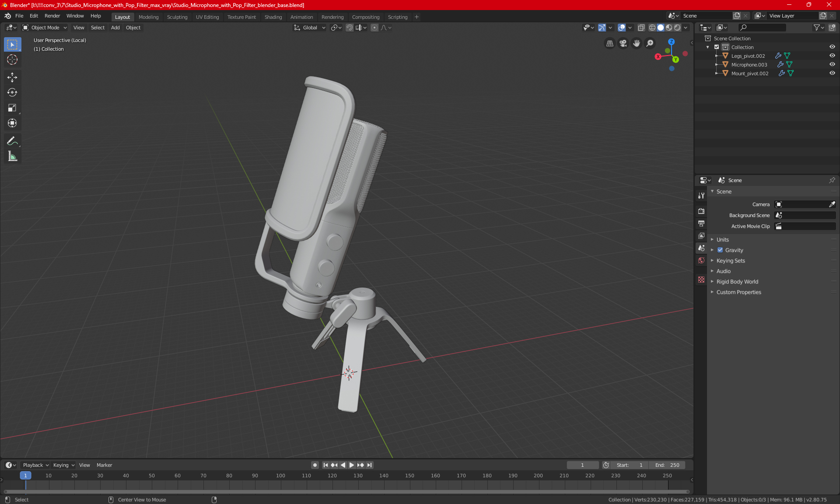The height and width of the screenshot is (504, 840).
Task: Select the Rotate tool
Action: [12, 92]
